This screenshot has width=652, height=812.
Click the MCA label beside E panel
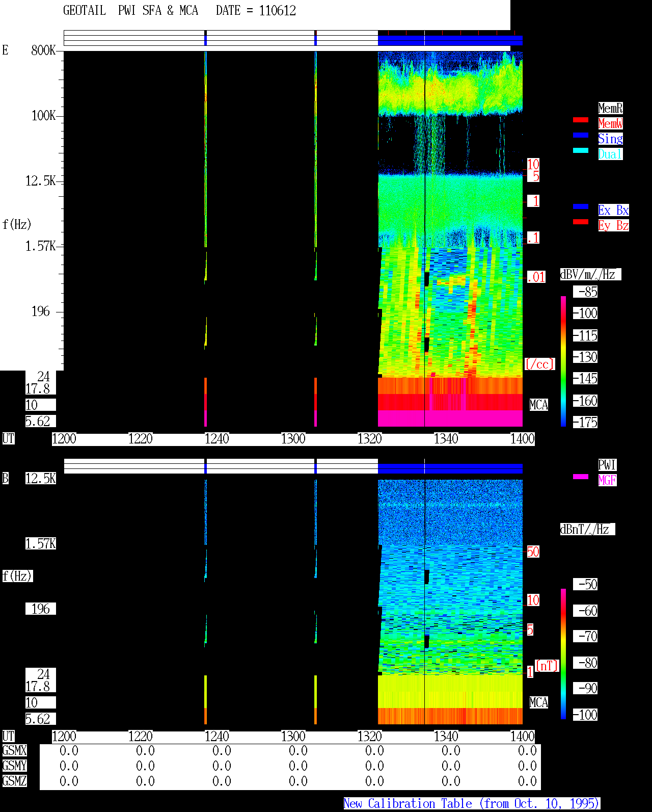pos(539,405)
